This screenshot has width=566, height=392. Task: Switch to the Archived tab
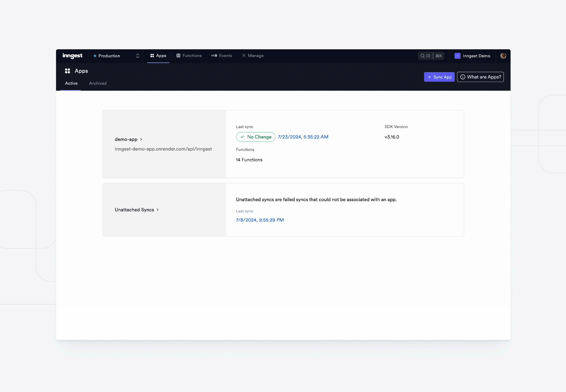(97, 83)
